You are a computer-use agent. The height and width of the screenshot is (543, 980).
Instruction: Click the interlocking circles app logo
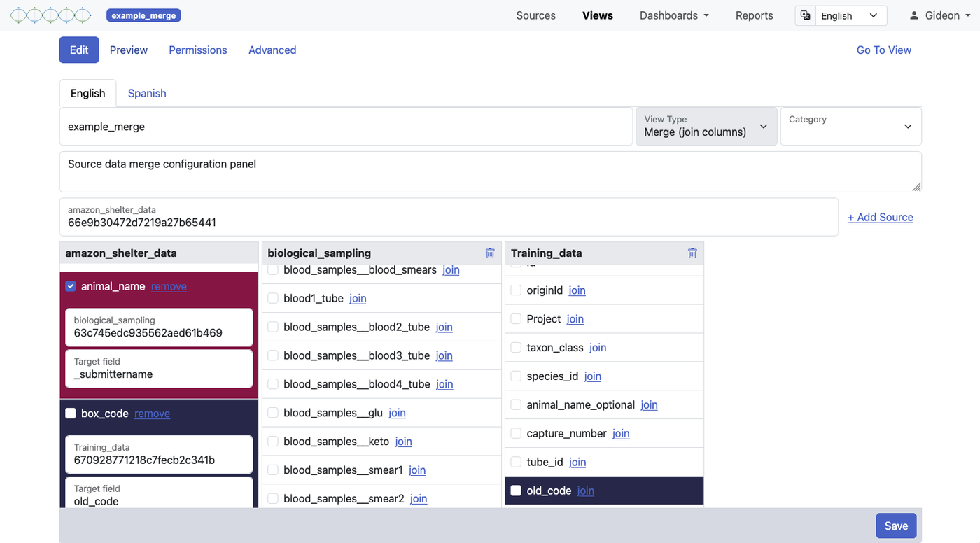[x=50, y=14]
